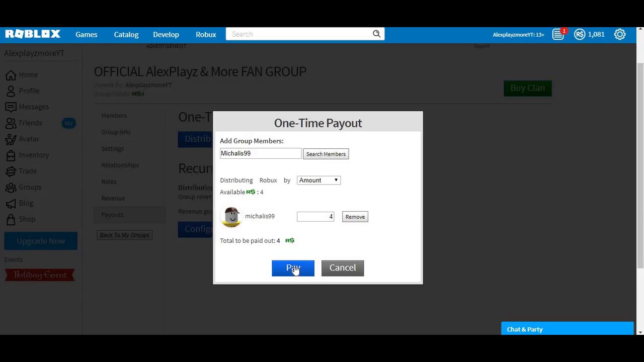Click the Home sidebar link text
644x362 pixels.
[28, 75]
